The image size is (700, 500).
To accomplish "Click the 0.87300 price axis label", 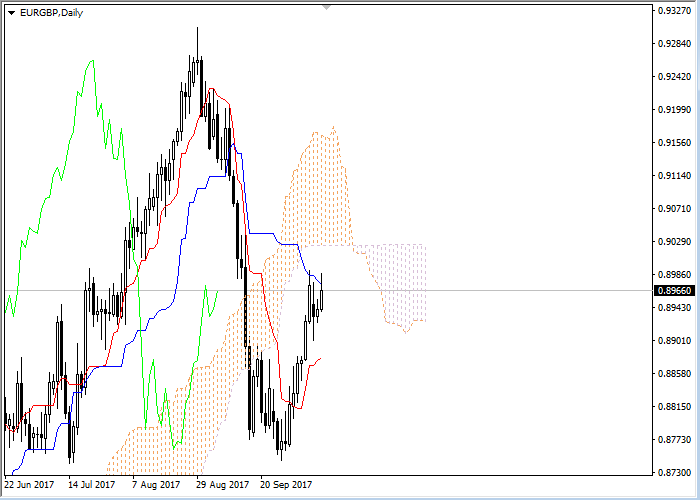I will (x=674, y=472).
